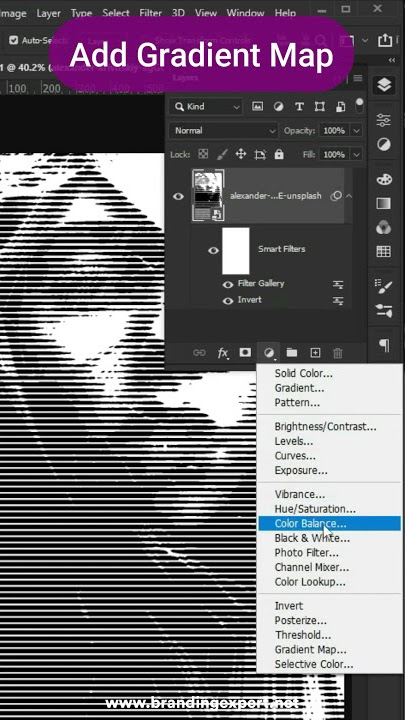Open the Type menu

coord(81,13)
